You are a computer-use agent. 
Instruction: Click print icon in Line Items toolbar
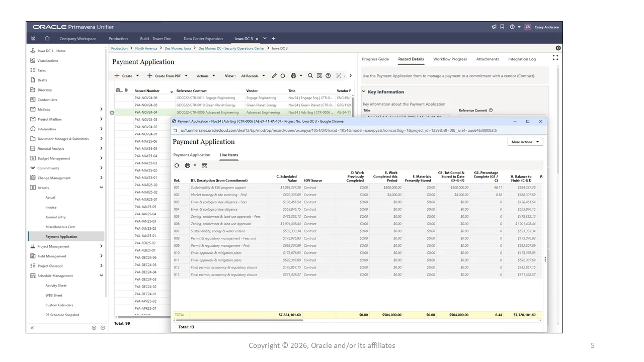(188, 165)
